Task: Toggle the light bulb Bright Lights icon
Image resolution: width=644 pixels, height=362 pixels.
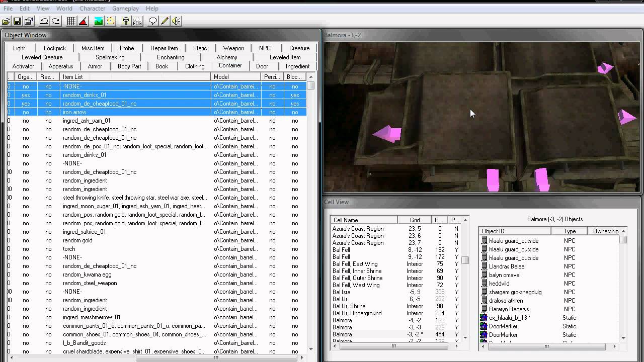Action: coord(126,21)
